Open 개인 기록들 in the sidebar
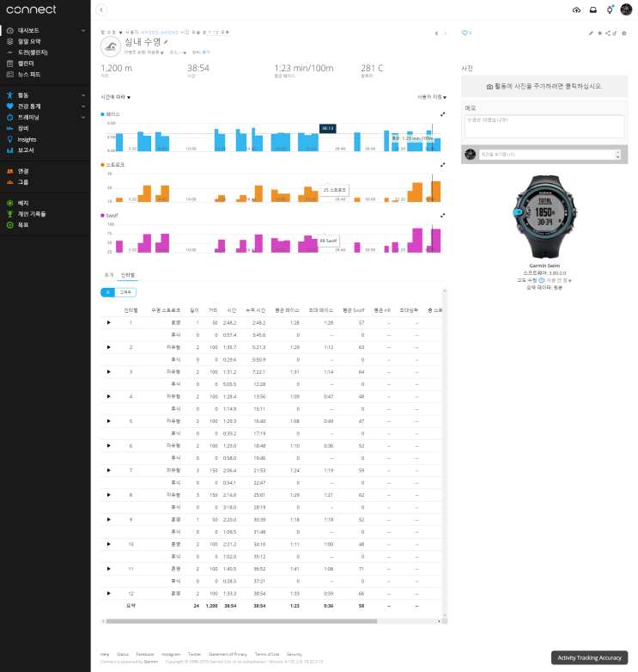This screenshot has height=672, width=638. pos(32,214)
